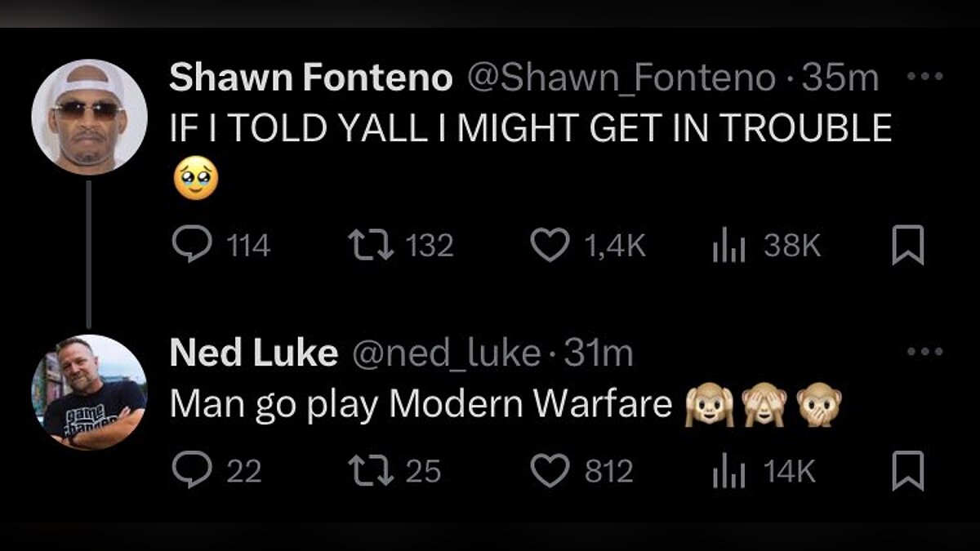Open more options for Ned Luke's reply
This screenshot has width=980, height=551.
925,353
